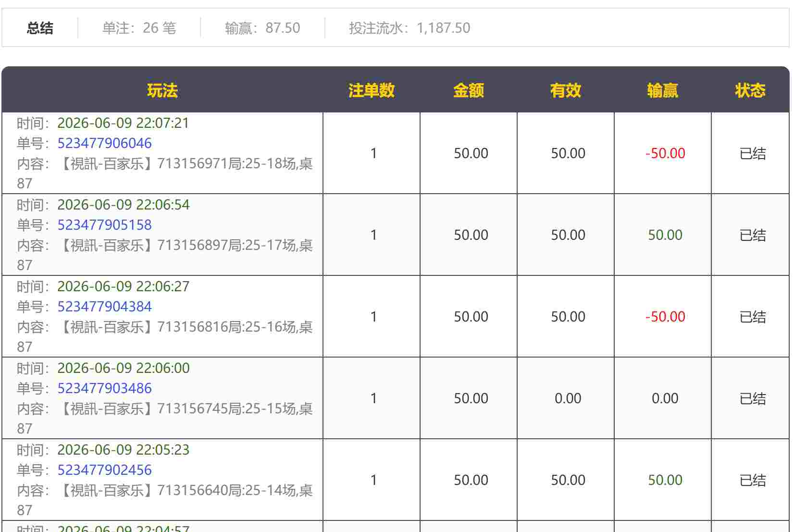Image resolution: width=794 pixels, height=532 pixels.
Task: Click timestamp 2026-06-09 22:05:23
Action: pos(123,450)
